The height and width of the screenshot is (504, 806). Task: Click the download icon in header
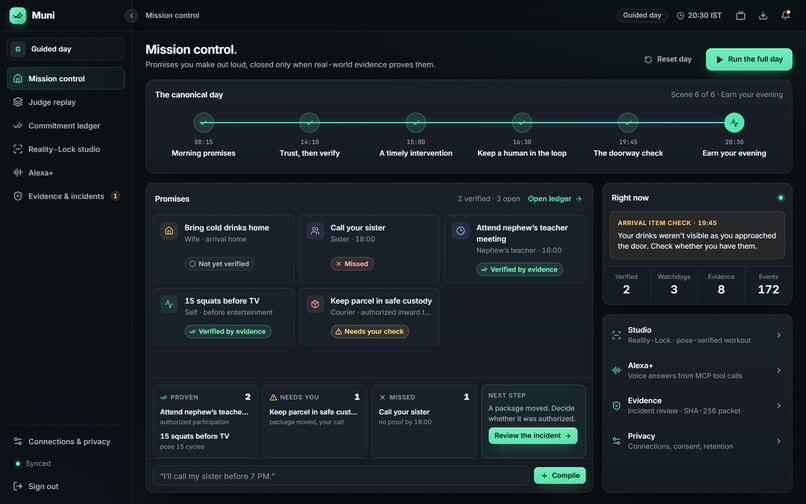(x=763, y=15)
